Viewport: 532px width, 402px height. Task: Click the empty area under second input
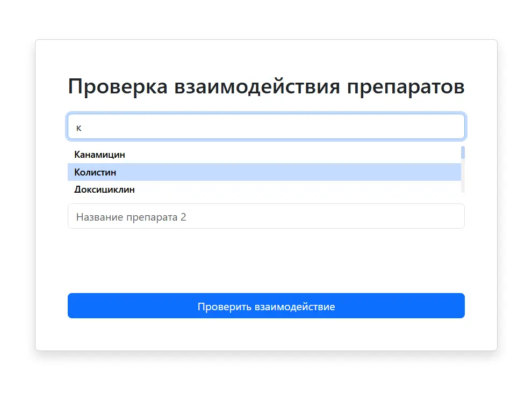(x=266, y=260)
